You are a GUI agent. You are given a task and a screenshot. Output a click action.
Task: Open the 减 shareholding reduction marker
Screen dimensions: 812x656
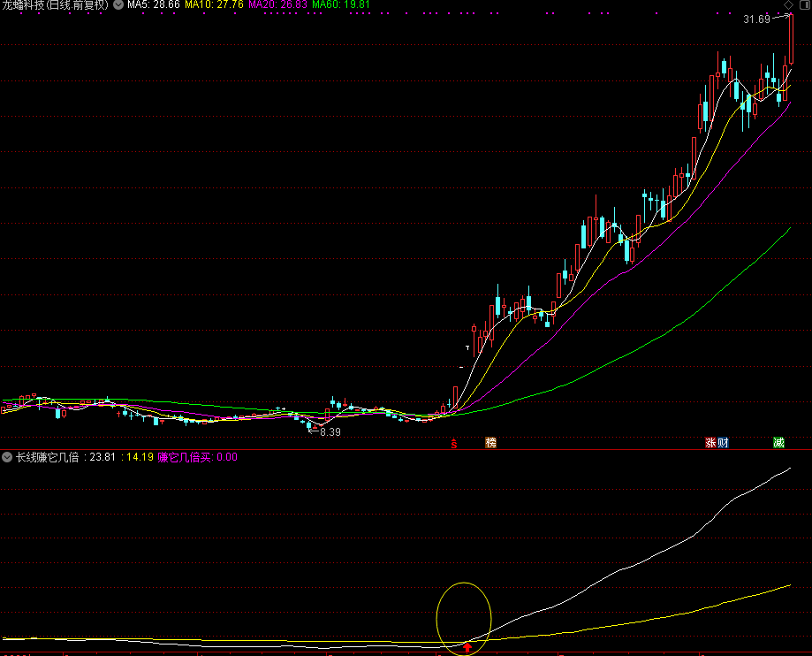tap(778, 443)
